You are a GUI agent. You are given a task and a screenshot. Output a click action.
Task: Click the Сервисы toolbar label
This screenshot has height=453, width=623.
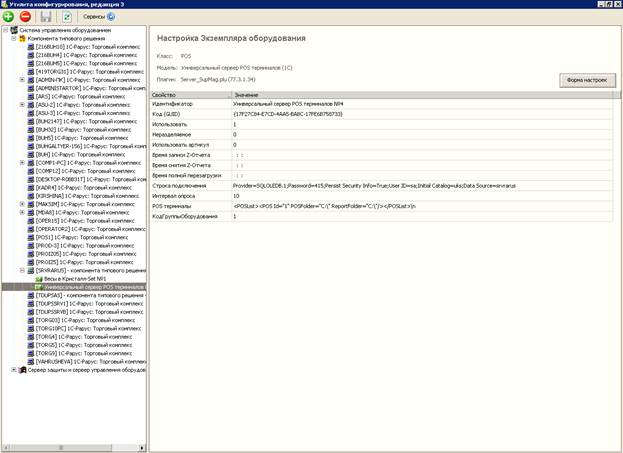[x=94, y=17]
